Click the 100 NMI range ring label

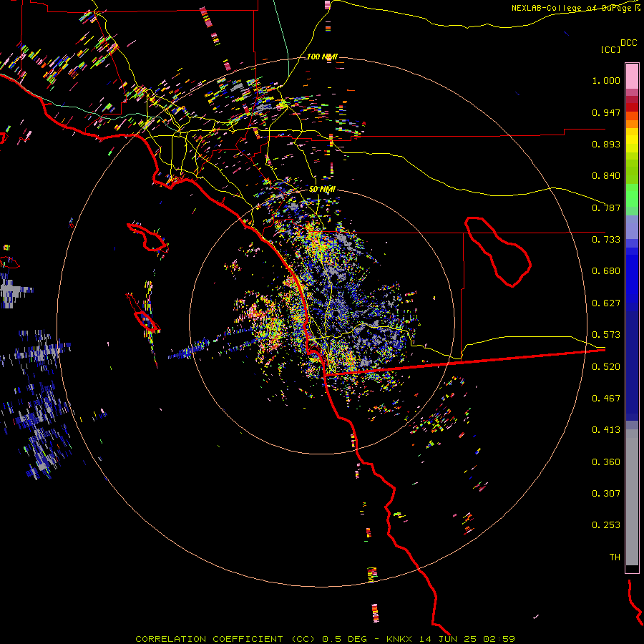pos(322,57)
